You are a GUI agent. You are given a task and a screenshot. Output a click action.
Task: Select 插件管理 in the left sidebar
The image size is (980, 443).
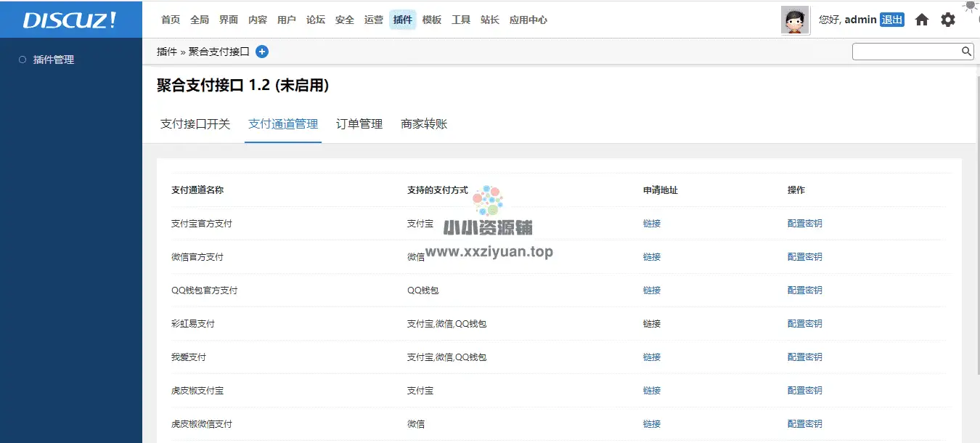[x=54, y=60]
